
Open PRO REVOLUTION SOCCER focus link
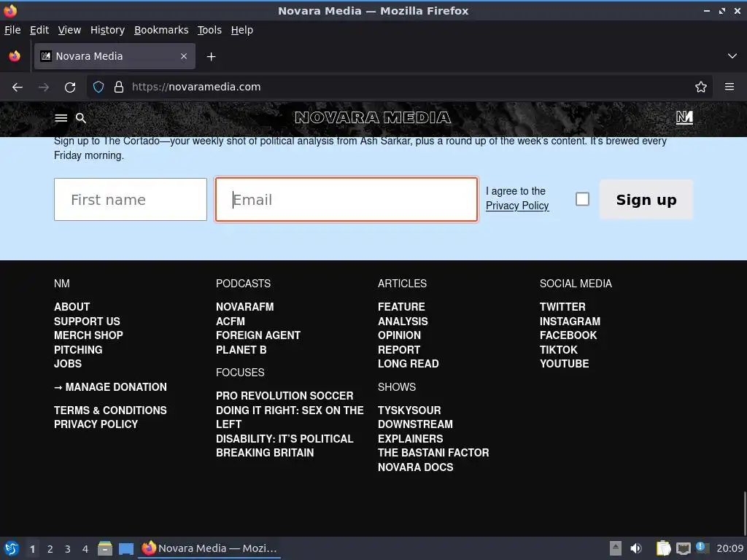tap(285, 396)
